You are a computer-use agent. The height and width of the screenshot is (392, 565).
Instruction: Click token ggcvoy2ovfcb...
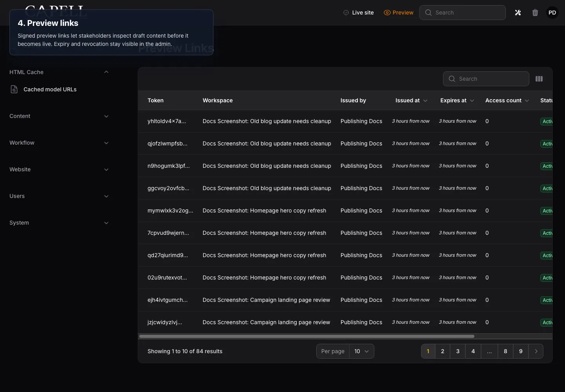click(168, 188)
